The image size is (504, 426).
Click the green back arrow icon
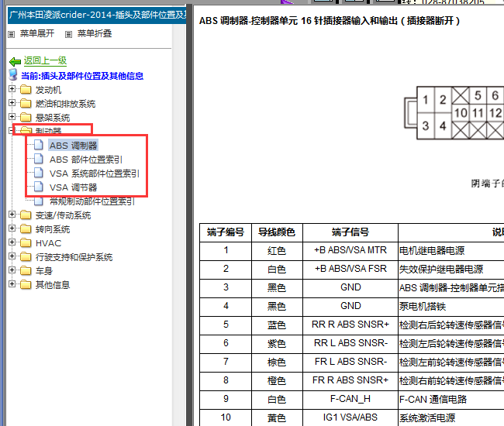[15, 61]
